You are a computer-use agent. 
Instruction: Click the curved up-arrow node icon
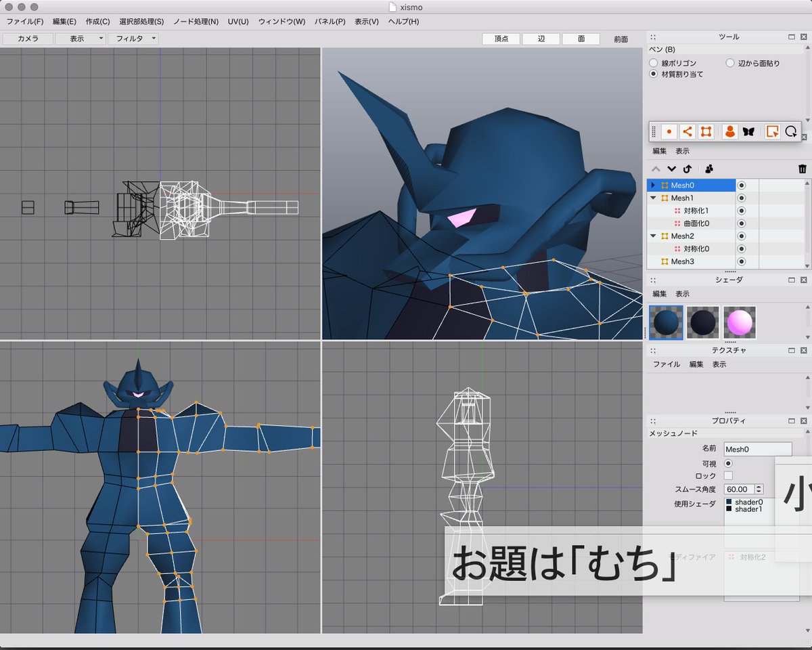point(687,169)
